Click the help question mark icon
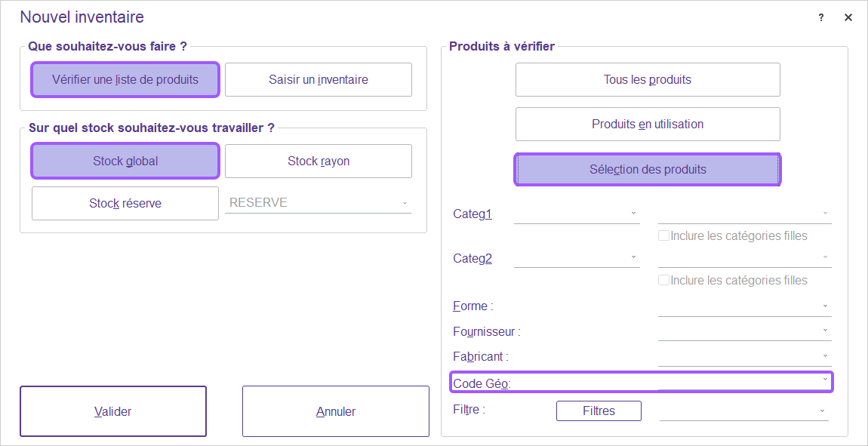The height and width of the screenshot is (446, 868). [821, 18]
